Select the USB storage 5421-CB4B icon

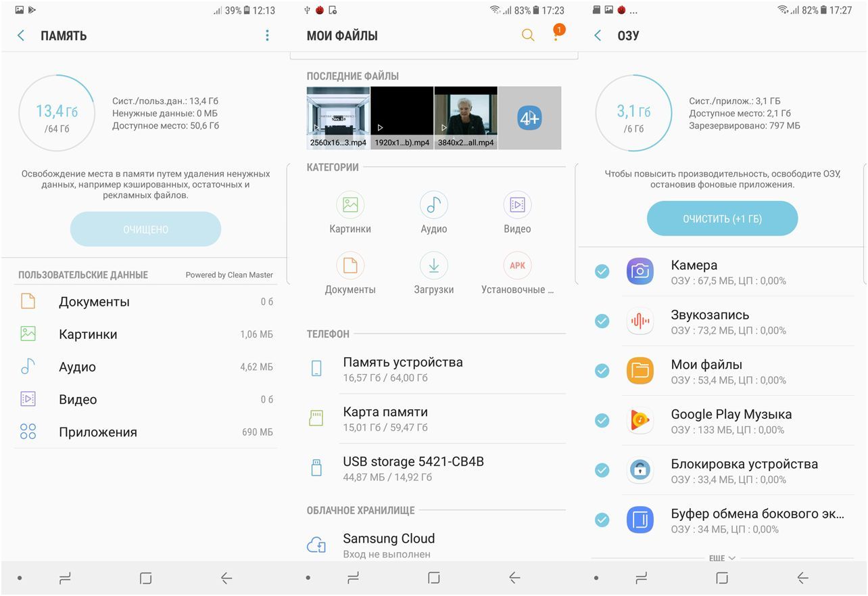click(x=316, y=468)
